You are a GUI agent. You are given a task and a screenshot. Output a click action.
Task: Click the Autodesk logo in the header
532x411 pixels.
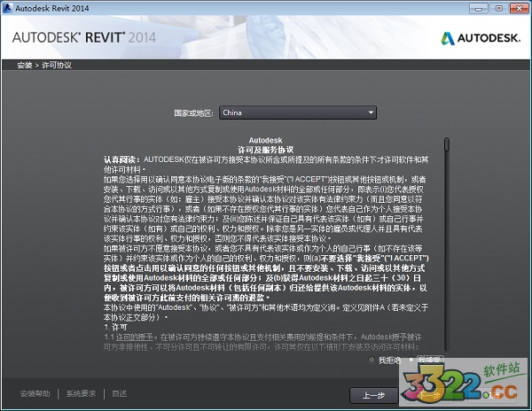tap(479, 37)
